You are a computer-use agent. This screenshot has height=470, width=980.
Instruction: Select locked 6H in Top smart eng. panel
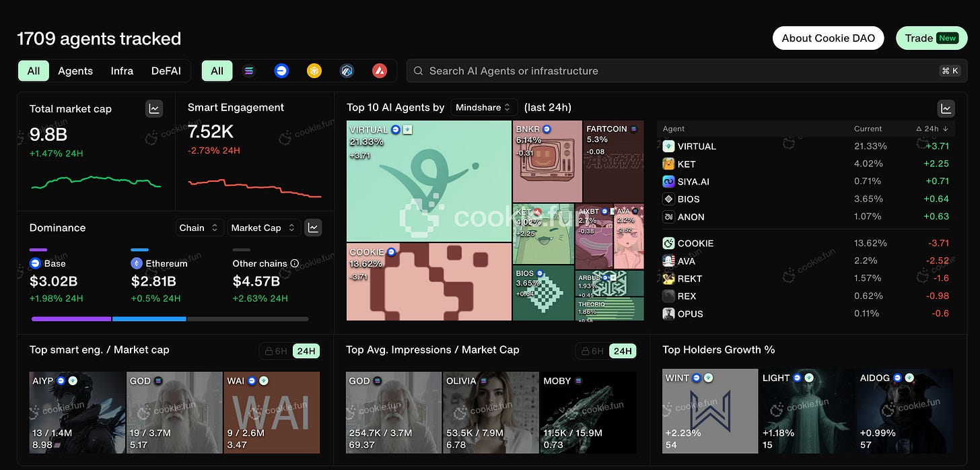(276, 351)
